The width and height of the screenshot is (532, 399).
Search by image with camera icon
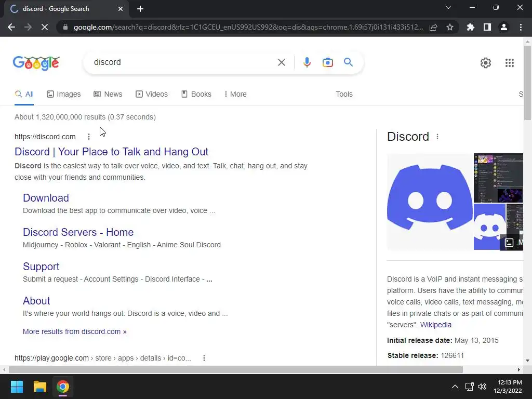[328, 62]
